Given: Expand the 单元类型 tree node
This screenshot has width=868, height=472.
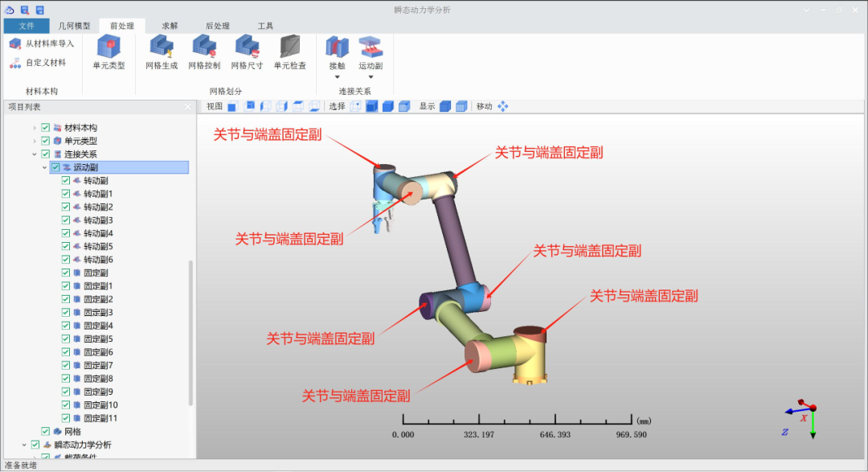Looking at the screenshot, I should click(35, 141).
